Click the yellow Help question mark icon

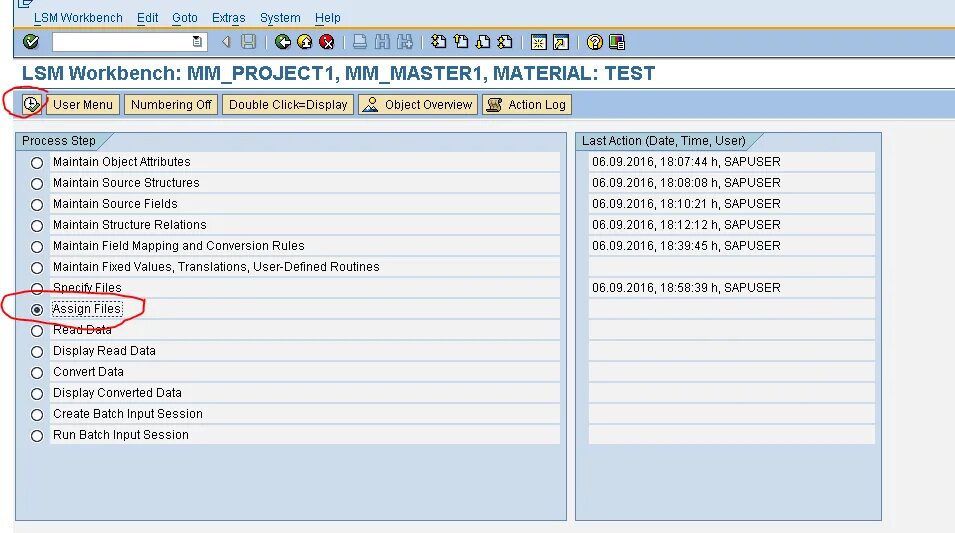click(594, 41)
